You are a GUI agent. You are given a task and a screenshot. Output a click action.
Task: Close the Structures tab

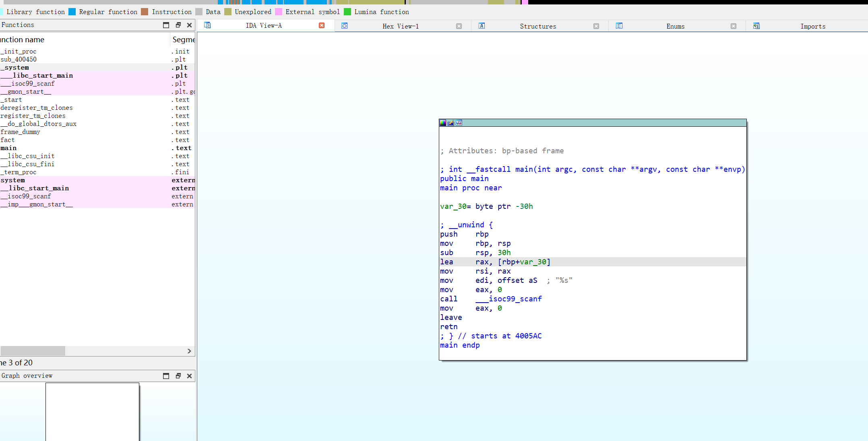pyautogui.click(x=596, y=26)
